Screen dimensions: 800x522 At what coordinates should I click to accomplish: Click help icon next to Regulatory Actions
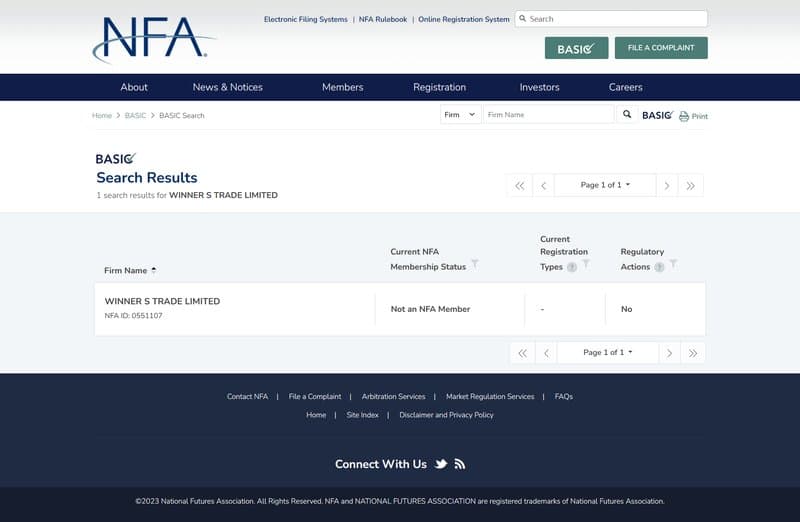659,267
